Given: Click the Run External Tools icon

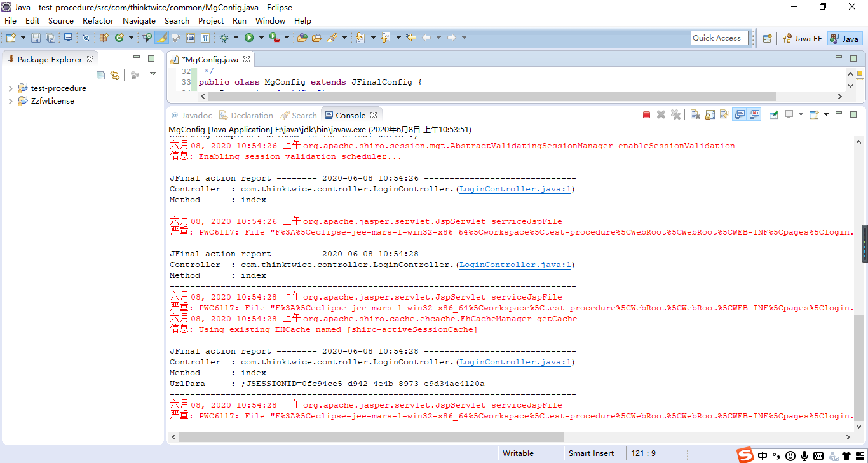Looking at the screenshot, I should pos(275,38).
